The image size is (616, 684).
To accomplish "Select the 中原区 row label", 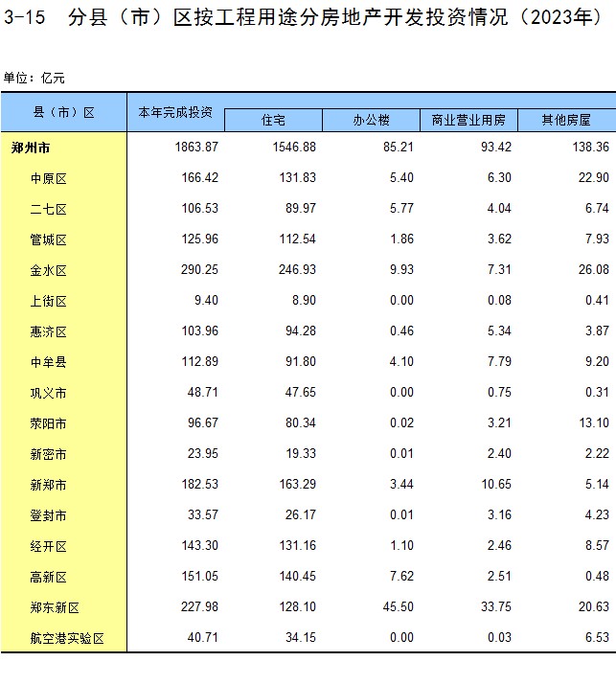I will point(48,178).
